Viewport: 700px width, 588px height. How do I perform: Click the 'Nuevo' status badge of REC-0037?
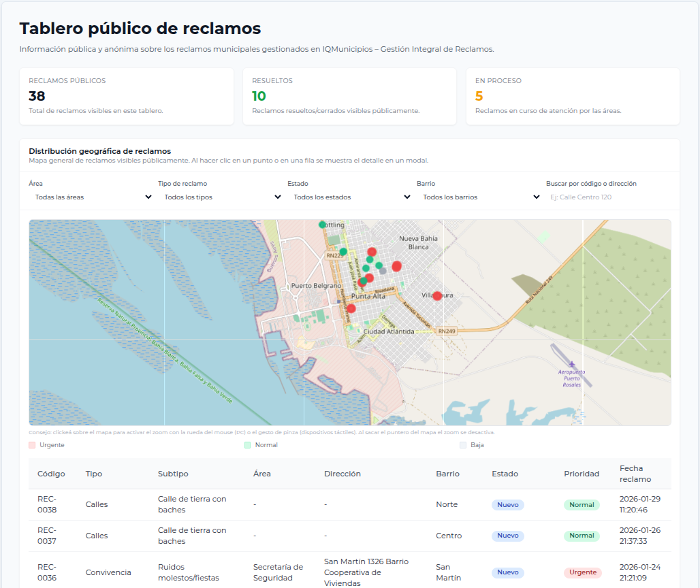point(507,536)
